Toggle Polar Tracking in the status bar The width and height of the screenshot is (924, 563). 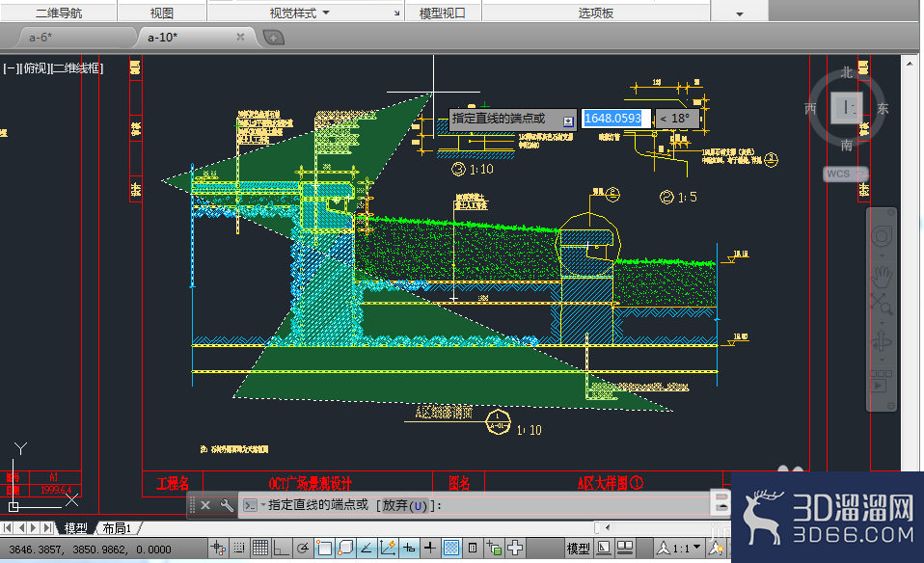point(302,549)
